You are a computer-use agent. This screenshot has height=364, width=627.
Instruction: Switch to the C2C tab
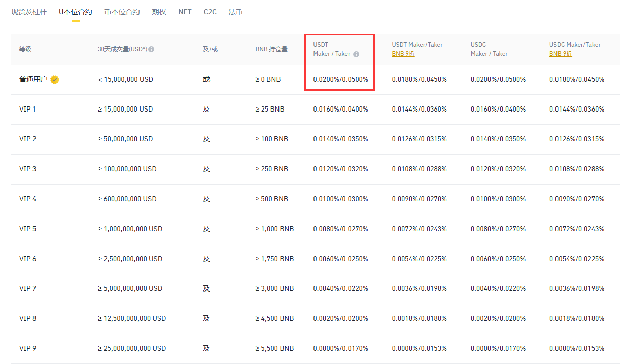pos(210,11)
